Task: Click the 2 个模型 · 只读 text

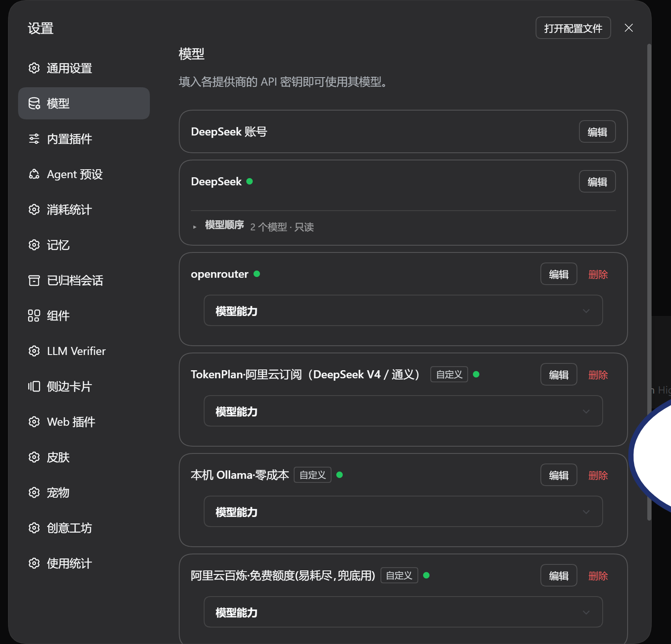Action: click(282, 227)
